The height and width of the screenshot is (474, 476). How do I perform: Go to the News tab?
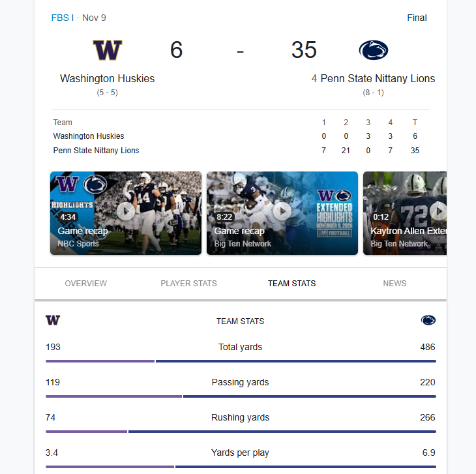(x=395, y=284)
